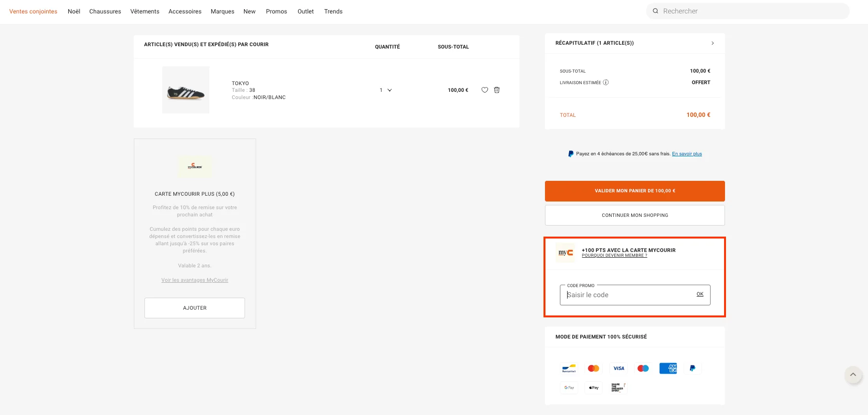Image resolution: width=868 pixels, height=415 pixels.
Task: Click the Tokyo shoe thumbnail
Action: click(x=186, y=90)
